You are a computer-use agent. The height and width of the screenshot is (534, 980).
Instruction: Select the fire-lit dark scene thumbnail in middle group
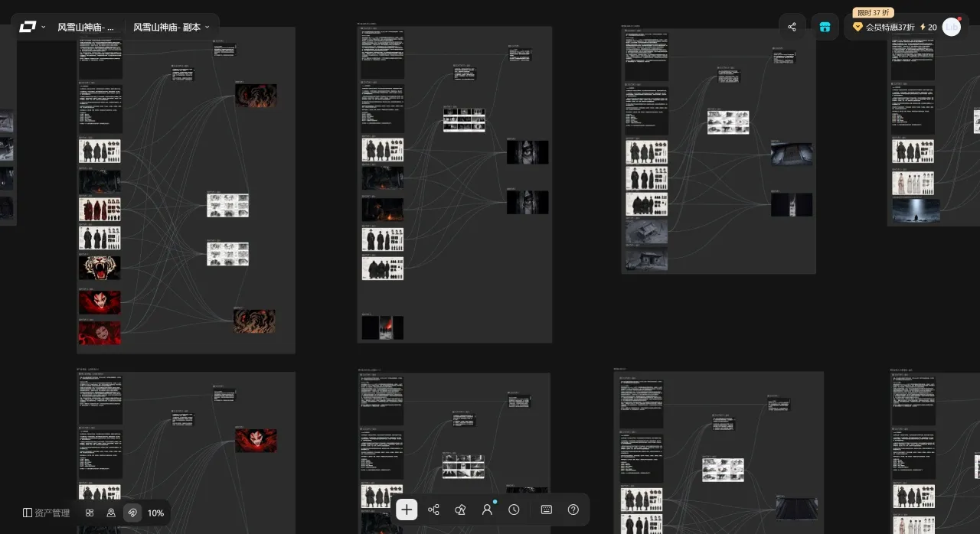tap(383, 210)
